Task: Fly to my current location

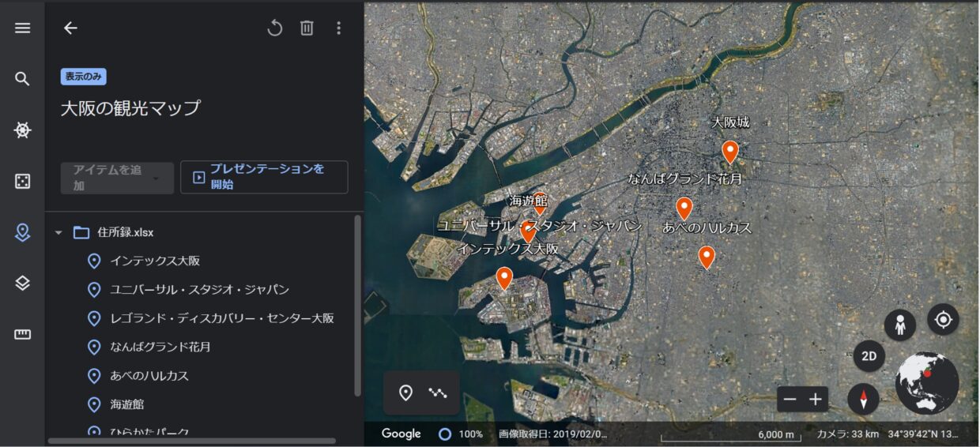Action: (x=943, y=320)
